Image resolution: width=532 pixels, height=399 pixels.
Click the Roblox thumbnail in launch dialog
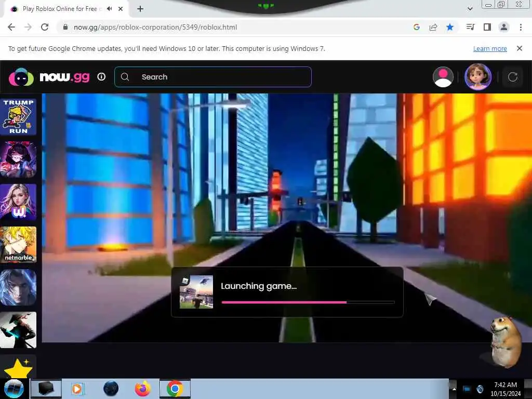pos(196,292)
